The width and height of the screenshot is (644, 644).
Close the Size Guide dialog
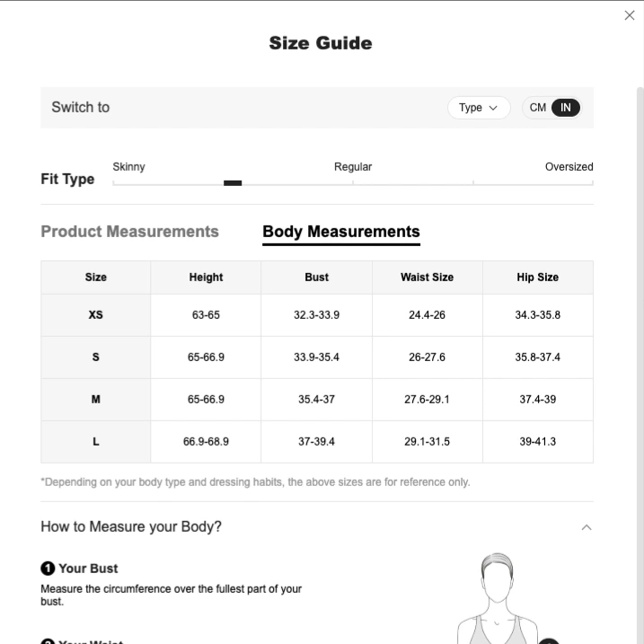click(x=630, y=15)
